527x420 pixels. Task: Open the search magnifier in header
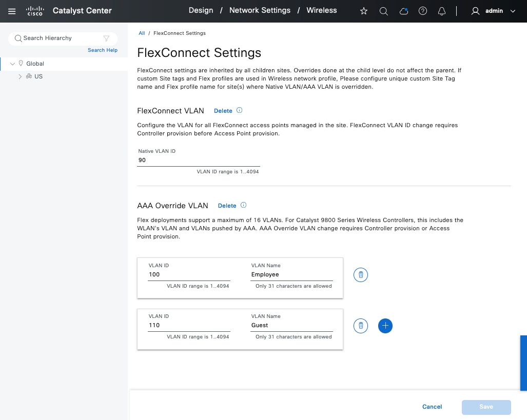tap(383, 11)
